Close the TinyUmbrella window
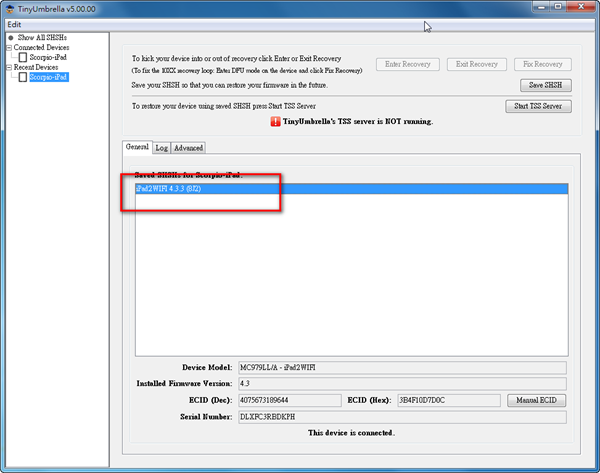 pyautogui.click(x=581, y=7)
